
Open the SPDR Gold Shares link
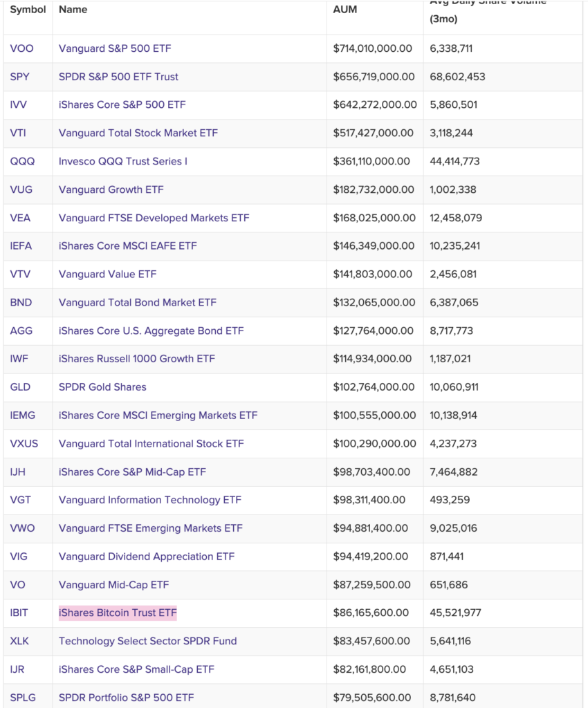point(102,387)
